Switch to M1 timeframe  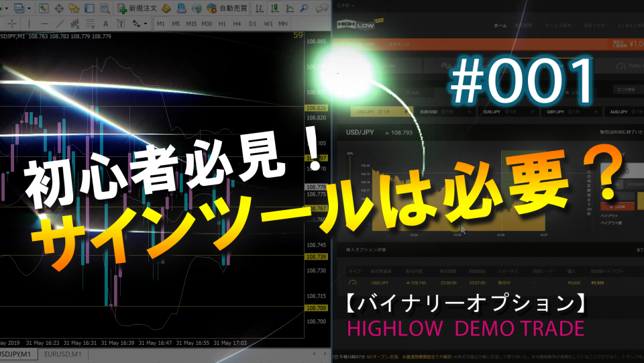point(160,23)
